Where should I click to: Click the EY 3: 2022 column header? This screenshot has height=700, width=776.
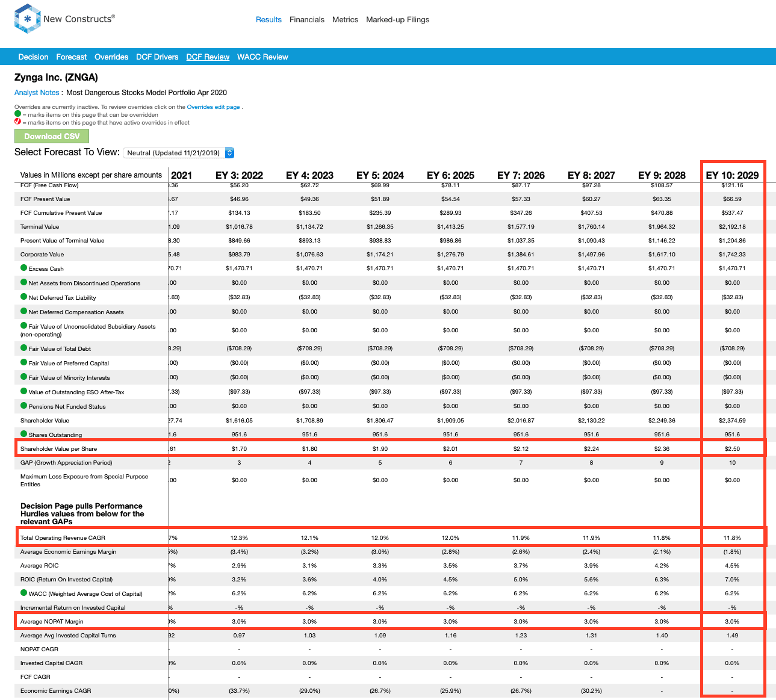[x=239, y=175]
